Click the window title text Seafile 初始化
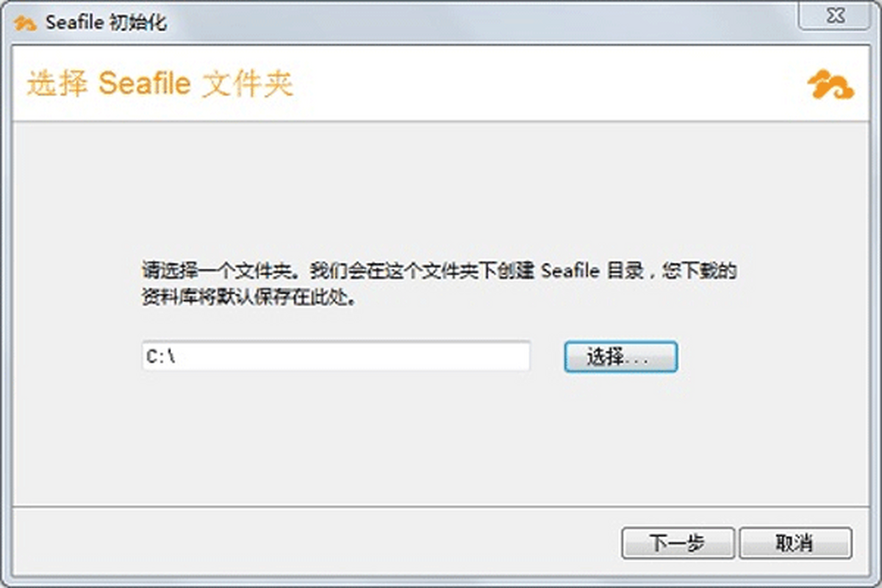The image size is (882, 588). 106,22
